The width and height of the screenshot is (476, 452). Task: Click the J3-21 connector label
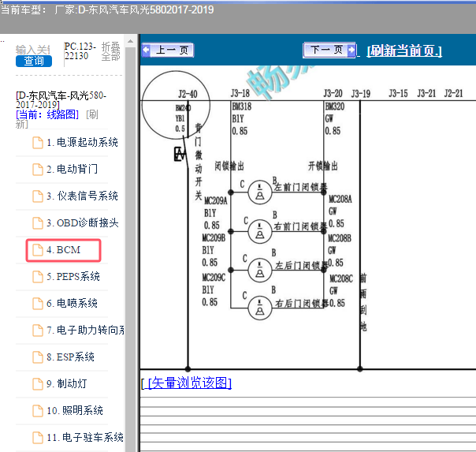pos(426,93)
